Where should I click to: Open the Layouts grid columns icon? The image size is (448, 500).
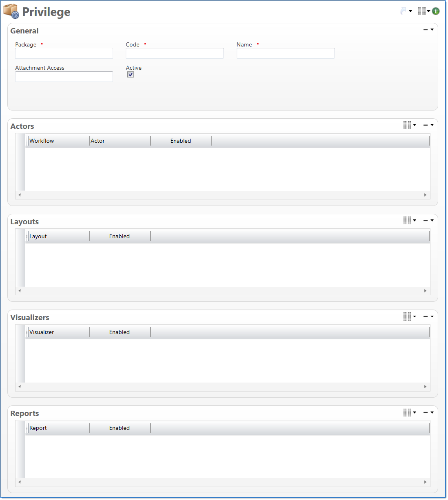[407, 221]
